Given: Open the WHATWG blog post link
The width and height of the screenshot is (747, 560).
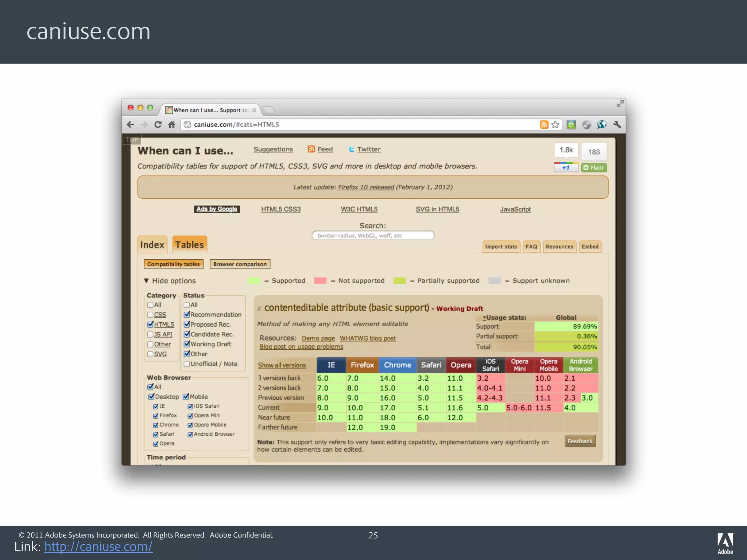Looking at the screenshot, I should tap(368, 338).
